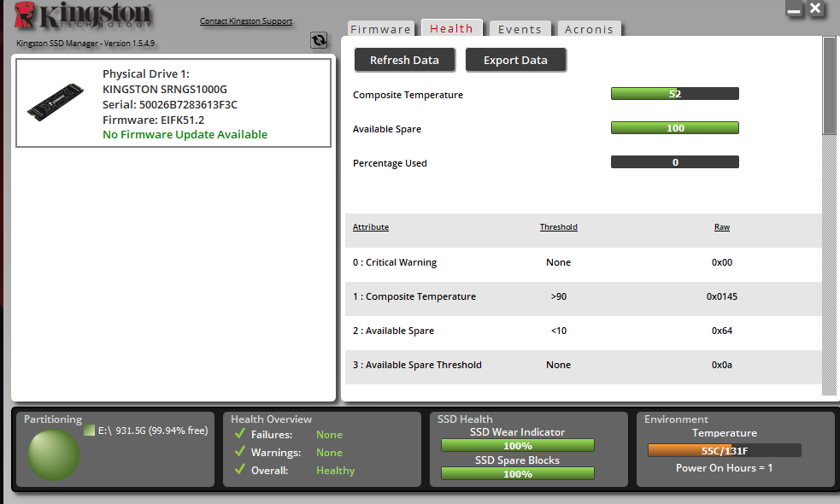840x504 pixels.
Task: Switch to the Health tab
Action: pyautogui.click(x=451, y=28)
